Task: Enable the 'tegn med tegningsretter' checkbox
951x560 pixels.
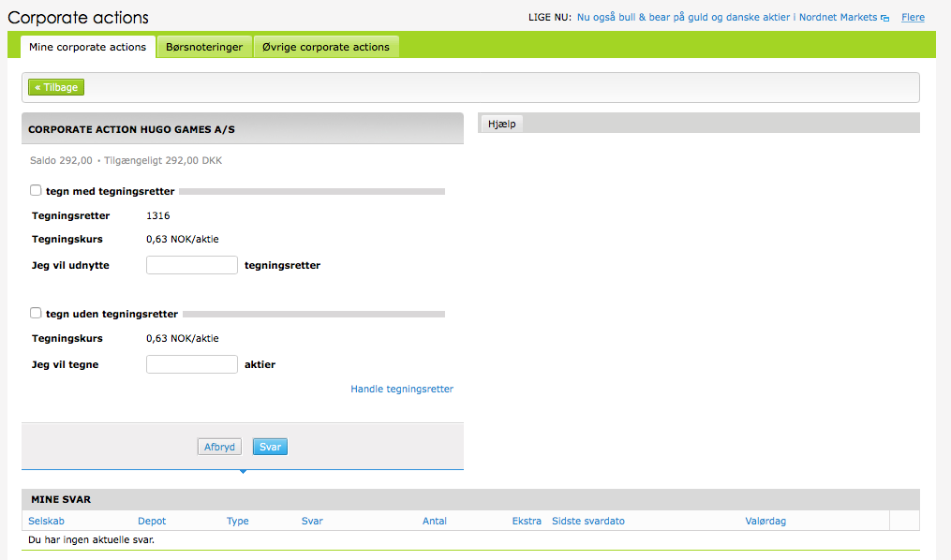Action: 36,190
